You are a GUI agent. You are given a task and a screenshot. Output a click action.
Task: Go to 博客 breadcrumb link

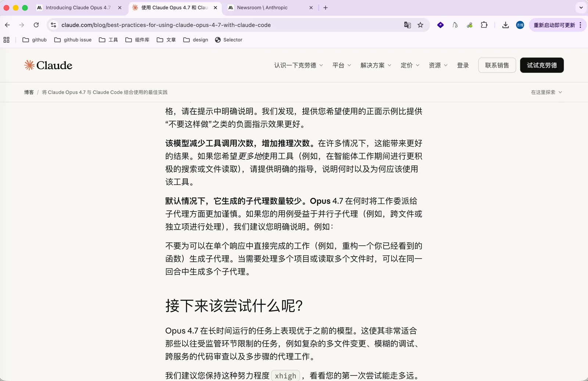(x=29, y=92)
